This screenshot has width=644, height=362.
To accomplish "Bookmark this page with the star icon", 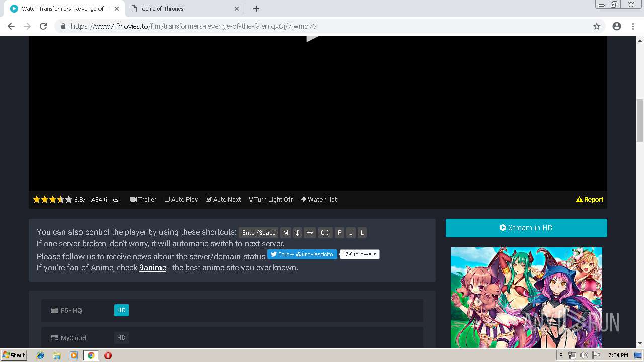I will [597, 26].
